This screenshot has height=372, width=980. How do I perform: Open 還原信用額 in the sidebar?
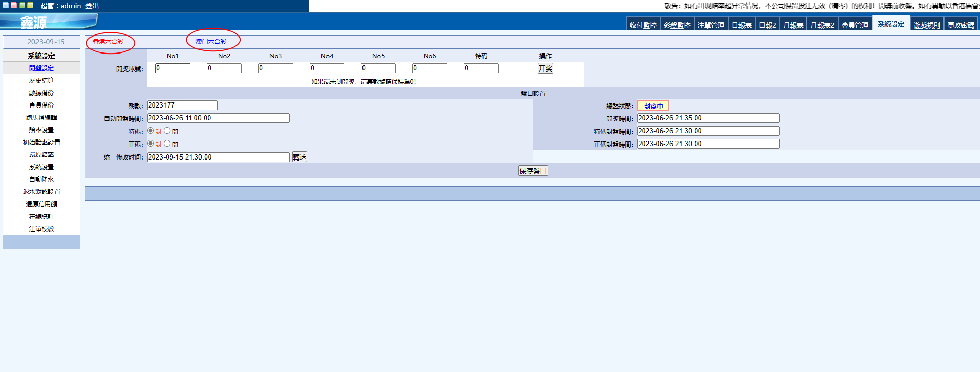(41, 204)
